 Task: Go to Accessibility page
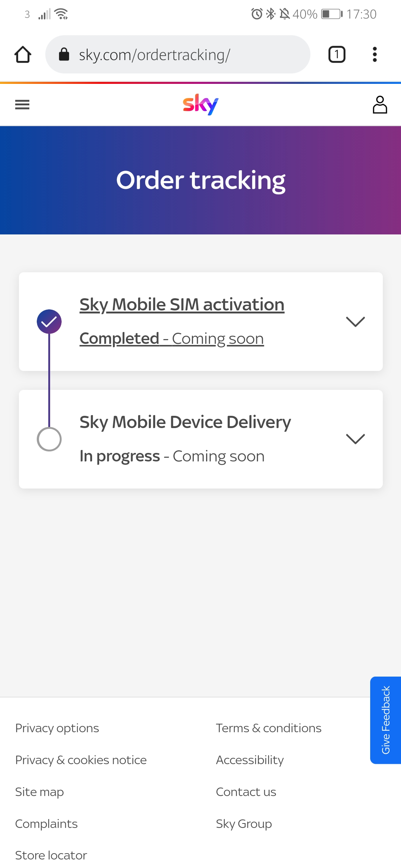250,760
